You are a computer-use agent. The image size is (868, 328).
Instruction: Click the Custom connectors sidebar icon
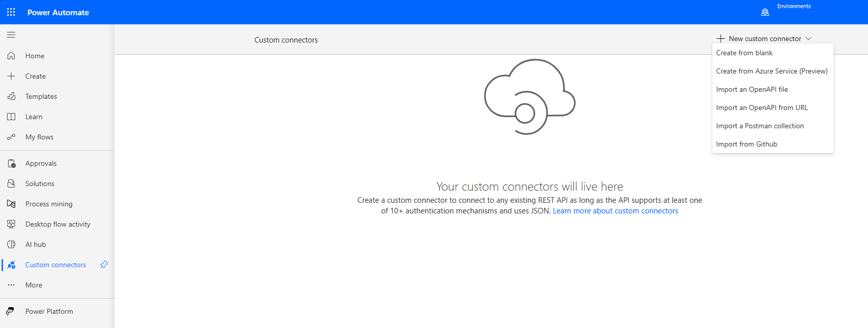point(11,265)
